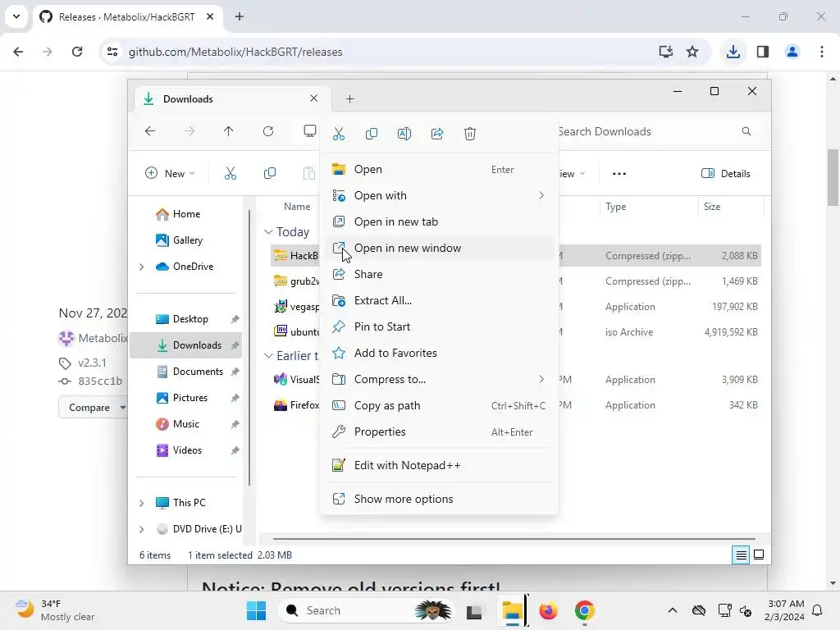
Task: Switch to details list view icon
Action: (x=741, y=555)
